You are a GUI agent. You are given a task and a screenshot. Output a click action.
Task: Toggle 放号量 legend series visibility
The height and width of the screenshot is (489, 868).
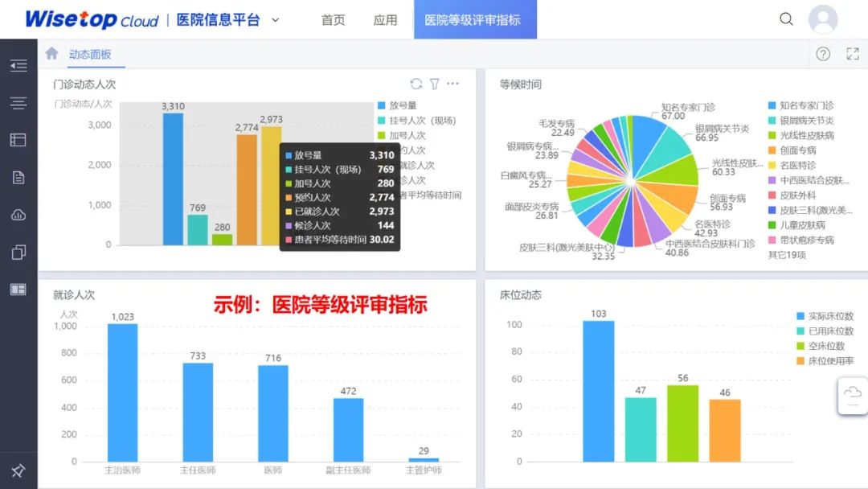[397, 105]
